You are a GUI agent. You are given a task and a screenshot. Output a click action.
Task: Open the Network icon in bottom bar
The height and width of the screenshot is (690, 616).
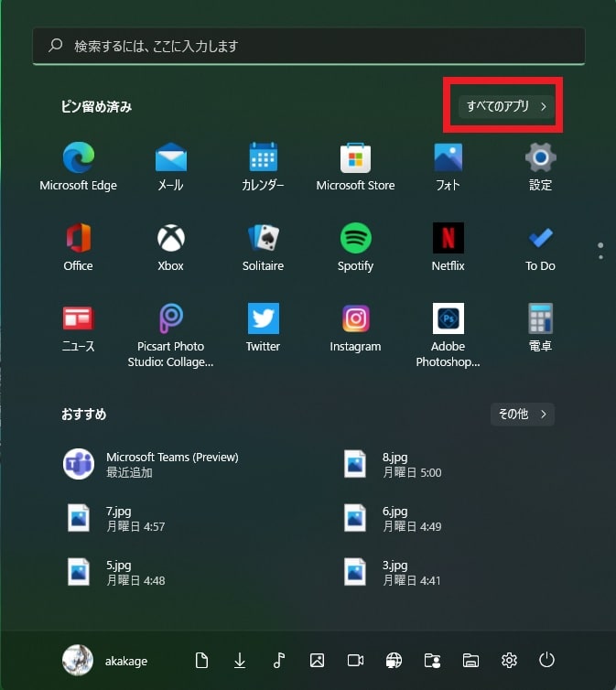coord(394,660)
